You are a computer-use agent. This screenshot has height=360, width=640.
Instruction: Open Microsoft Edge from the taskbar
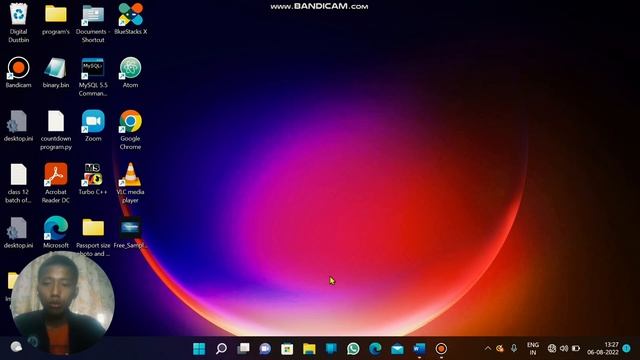[x=375, y=349]
